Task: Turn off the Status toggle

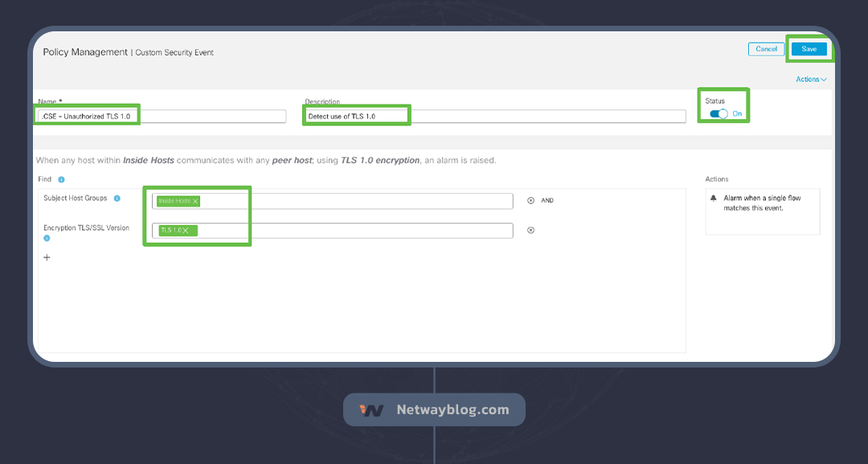Action: tap(719, 113)
